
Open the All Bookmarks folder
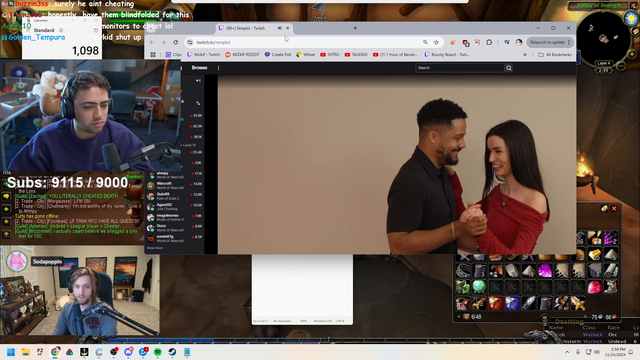click(x=555, y=55)
